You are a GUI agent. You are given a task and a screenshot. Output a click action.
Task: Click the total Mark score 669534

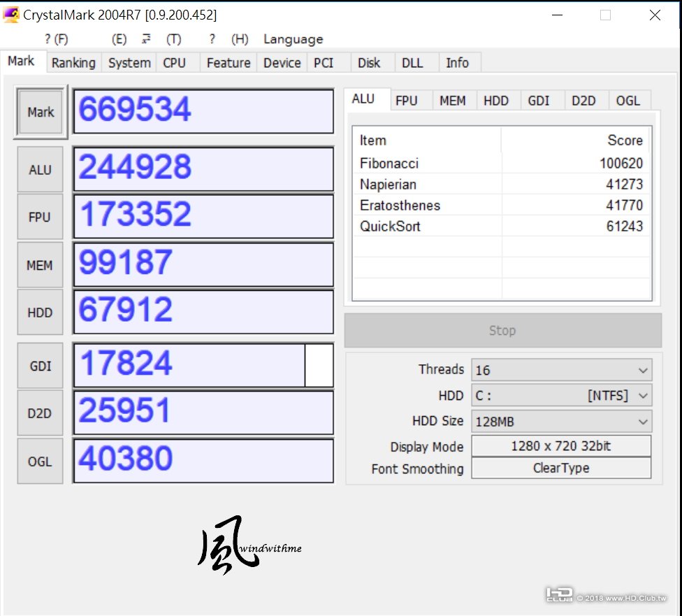[x=203, y=111]
